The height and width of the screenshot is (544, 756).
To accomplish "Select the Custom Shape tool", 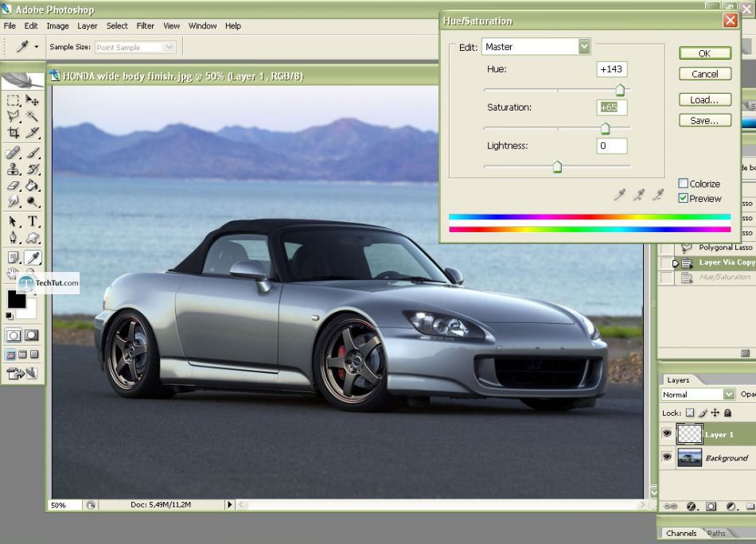I will [x=32, y=238].
